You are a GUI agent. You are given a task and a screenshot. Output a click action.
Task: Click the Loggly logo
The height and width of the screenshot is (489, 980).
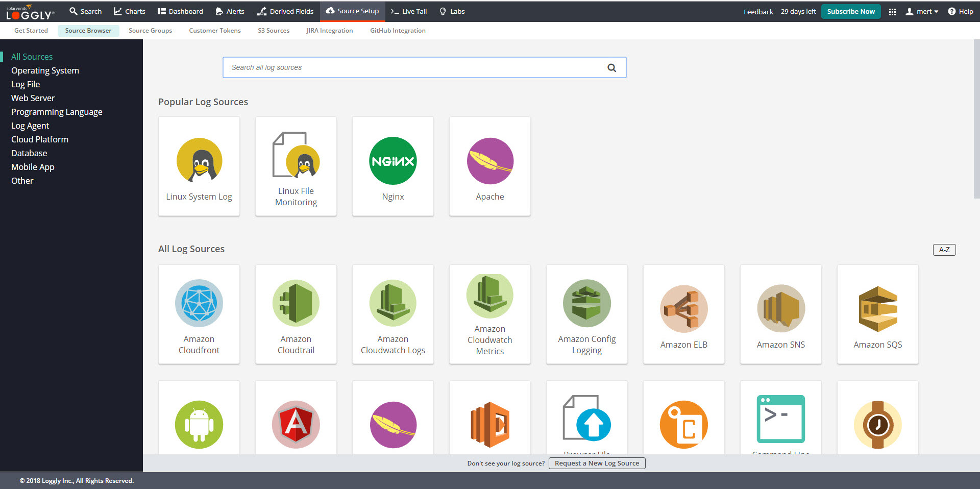[x=30, y=12]
